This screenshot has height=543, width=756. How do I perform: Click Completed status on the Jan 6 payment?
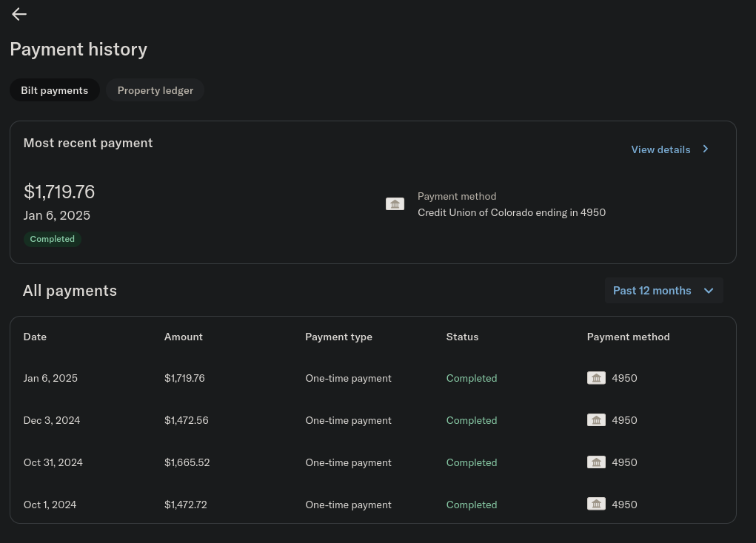click(x=471, y=377)
